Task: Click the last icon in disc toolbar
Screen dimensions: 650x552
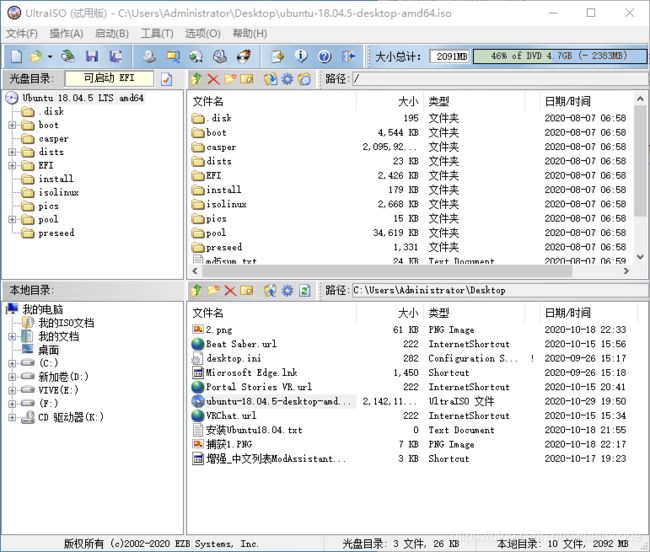Action: point(304,79)
